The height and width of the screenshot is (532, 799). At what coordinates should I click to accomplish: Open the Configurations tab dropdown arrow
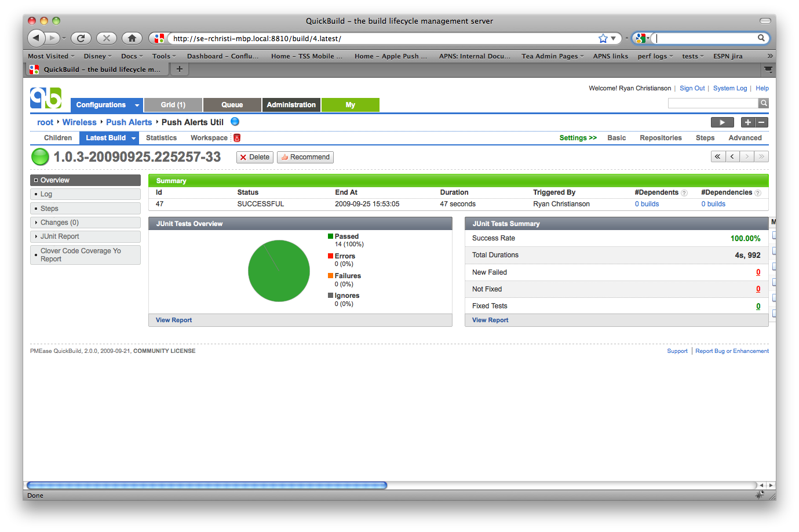click(x=137, y=105)
